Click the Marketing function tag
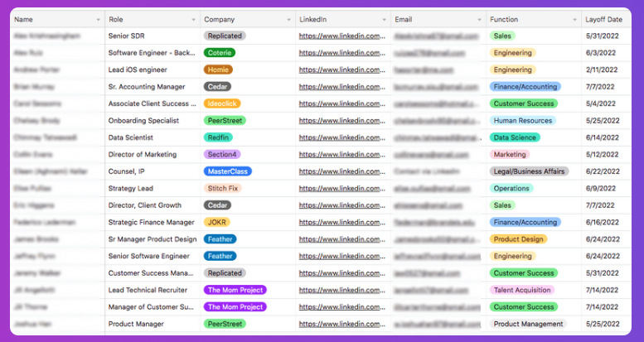This screenshot has width=644, height=342. tap(510, 154)
